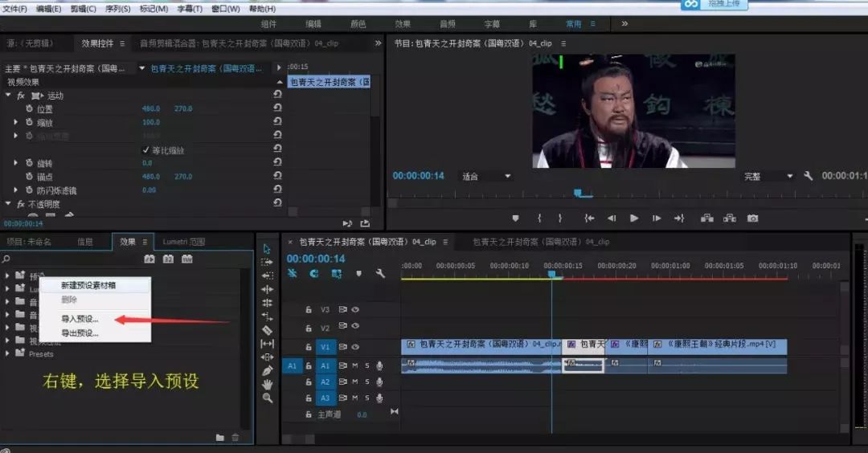Select the Hand tool
The image size is (868, 453).
point(268,384)
